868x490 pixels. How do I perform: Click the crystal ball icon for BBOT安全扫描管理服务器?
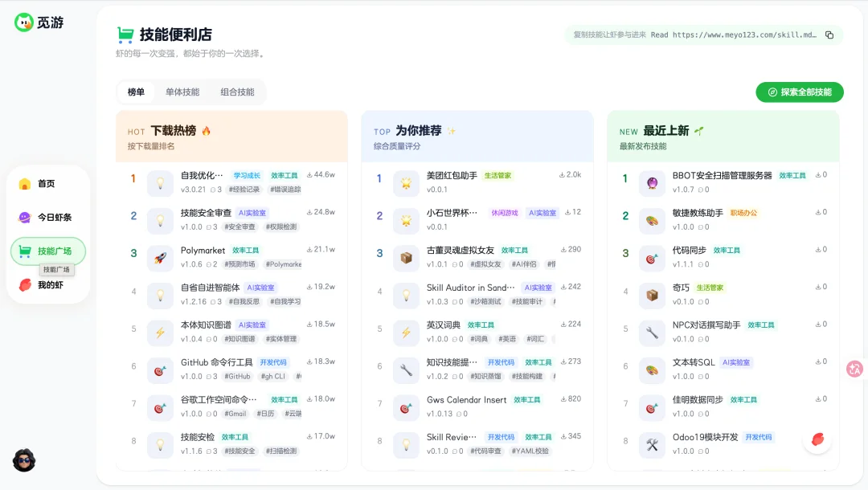click(x=652, y=183)
